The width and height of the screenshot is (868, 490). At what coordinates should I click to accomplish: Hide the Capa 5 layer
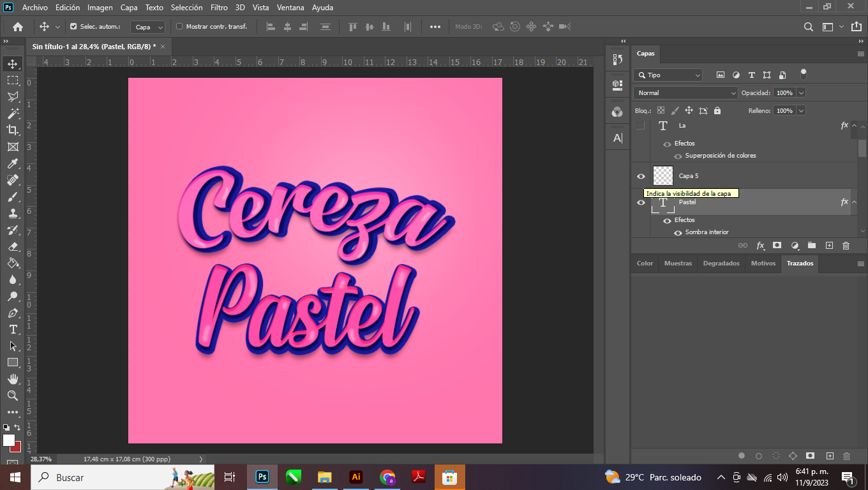pos(641,176)
